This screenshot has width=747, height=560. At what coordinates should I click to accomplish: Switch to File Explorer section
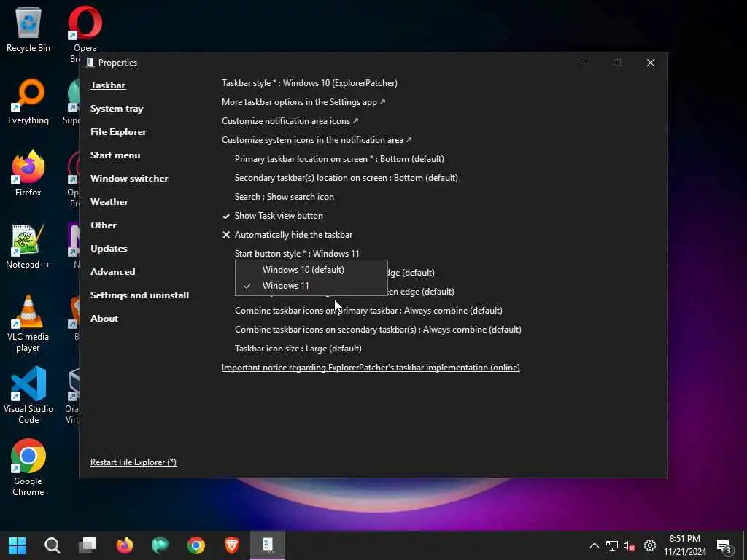[118, 132]
